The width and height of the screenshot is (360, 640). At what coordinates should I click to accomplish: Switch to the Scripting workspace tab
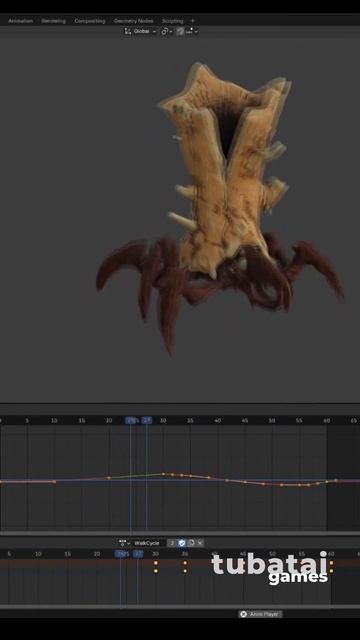click(173, 21)
